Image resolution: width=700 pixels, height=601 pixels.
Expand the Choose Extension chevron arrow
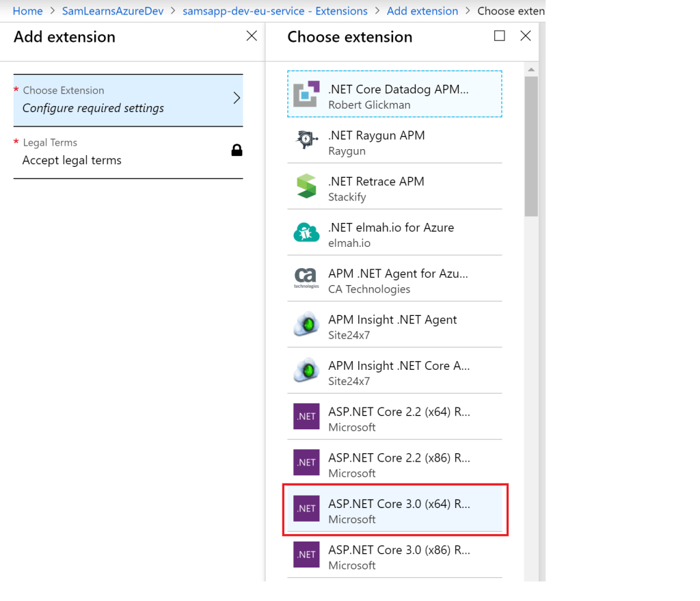[x=237, y=98]
